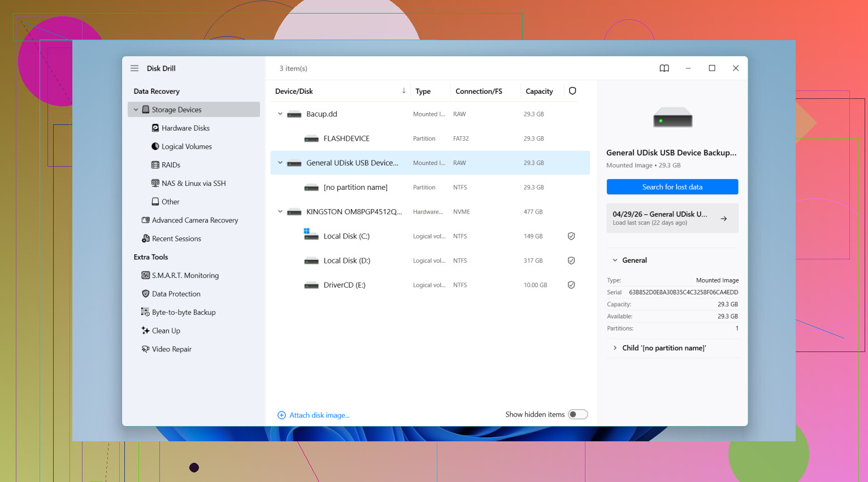Open the book-shaped help icon
This screenshot has width=868, height=482.
(664, 68)
